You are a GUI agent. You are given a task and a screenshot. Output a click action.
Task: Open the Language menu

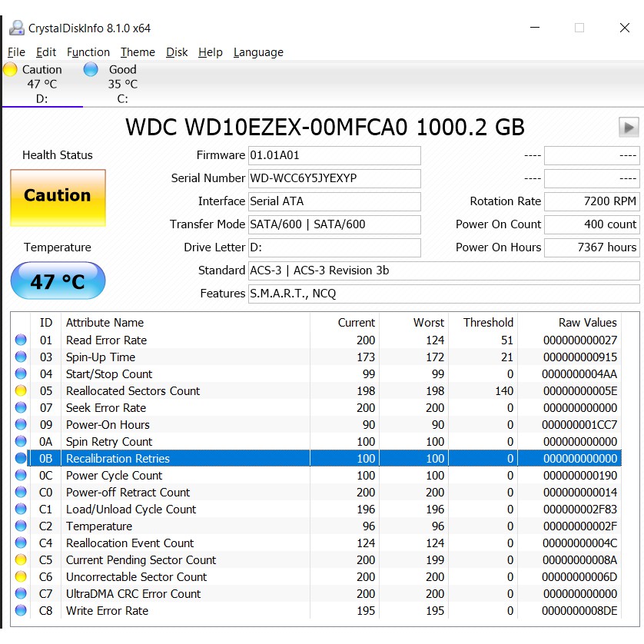coord(258,52)
